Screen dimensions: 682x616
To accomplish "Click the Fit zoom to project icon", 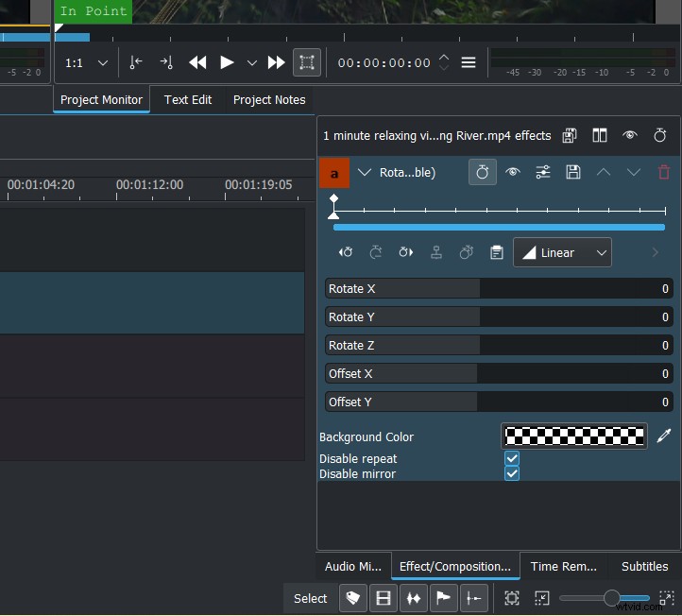I will tap(512, 598).
